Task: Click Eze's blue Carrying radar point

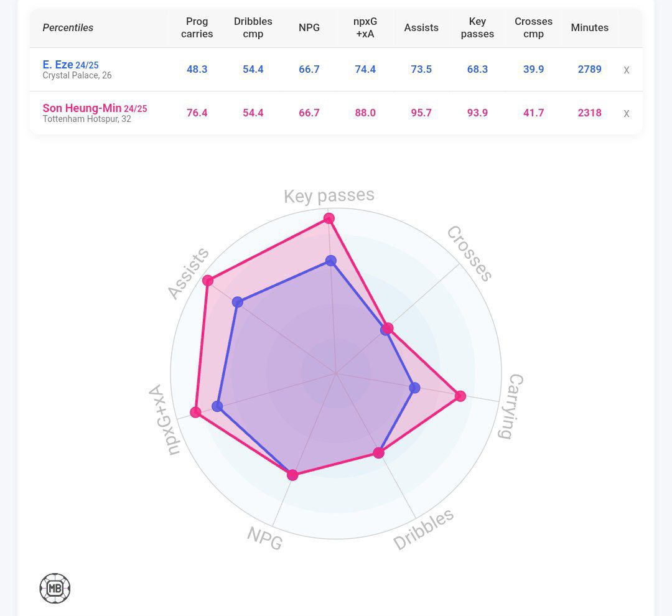Action: pos(415,388)
